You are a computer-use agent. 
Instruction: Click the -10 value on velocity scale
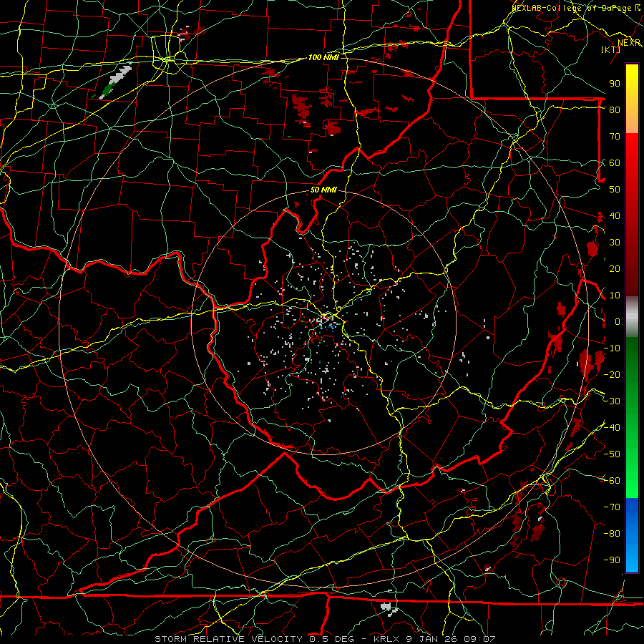pos(612,348)
